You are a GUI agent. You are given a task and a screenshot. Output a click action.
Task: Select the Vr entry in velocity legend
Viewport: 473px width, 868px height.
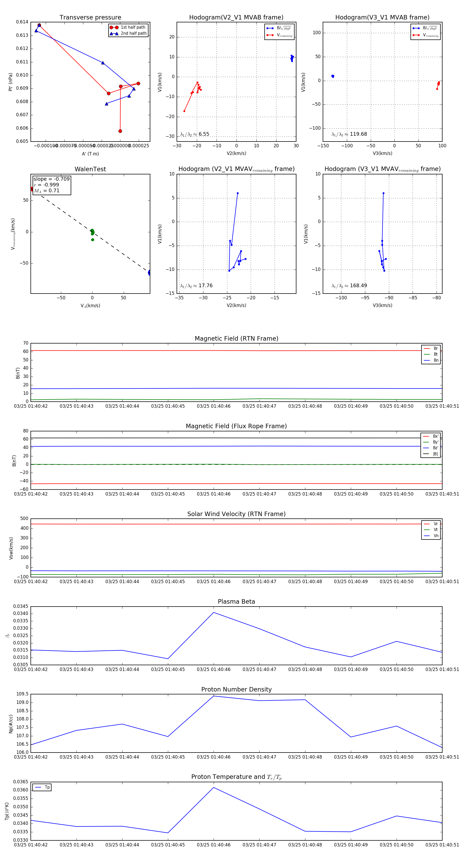[x=436, y=524]
